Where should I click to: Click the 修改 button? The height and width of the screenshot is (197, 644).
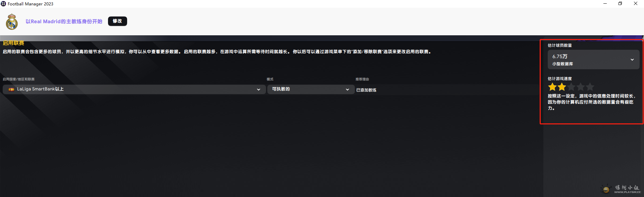pos(117,21)
